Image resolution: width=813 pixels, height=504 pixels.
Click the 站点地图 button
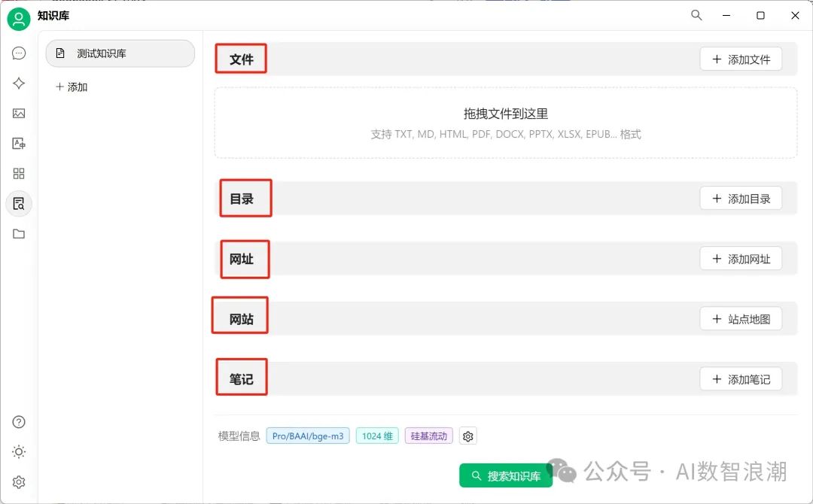click(x=741, y=318)
